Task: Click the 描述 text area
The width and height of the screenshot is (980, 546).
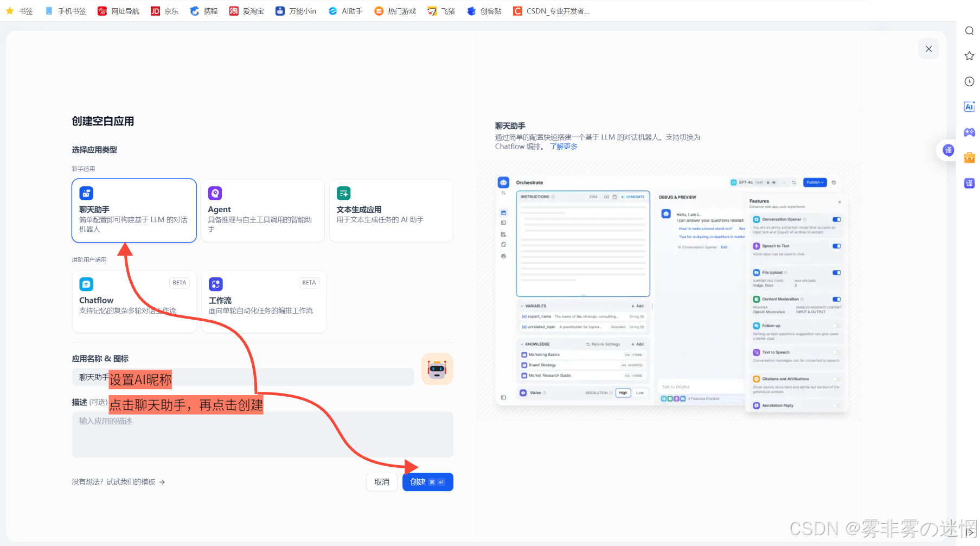Action: pyautogui.click(x=262, y=434)
